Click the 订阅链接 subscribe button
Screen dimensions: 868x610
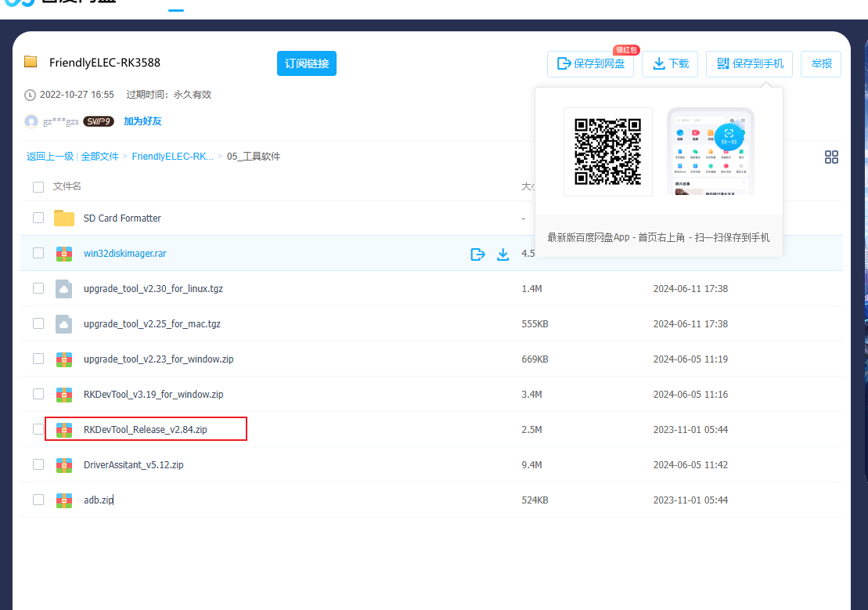pos(307,63)
